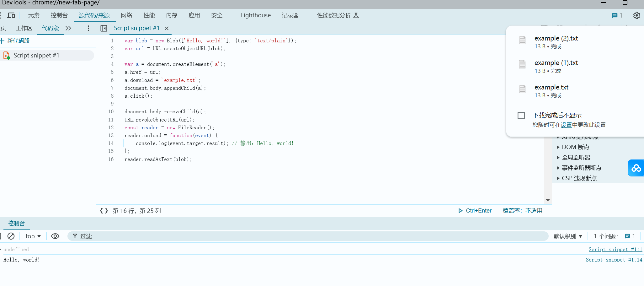The height and width of the screenshot is (286, 644).
Task: Open the Lighthouse tab
Action: [256, 15]
